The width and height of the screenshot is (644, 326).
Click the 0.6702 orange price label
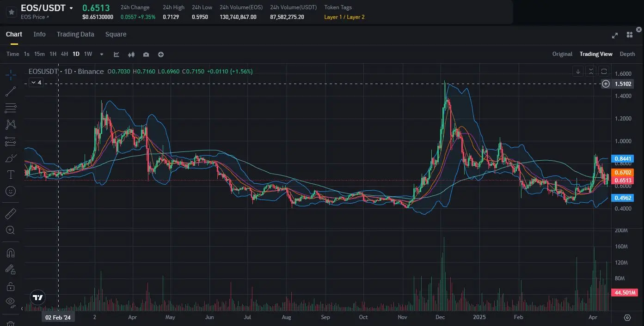pos(623,172)
